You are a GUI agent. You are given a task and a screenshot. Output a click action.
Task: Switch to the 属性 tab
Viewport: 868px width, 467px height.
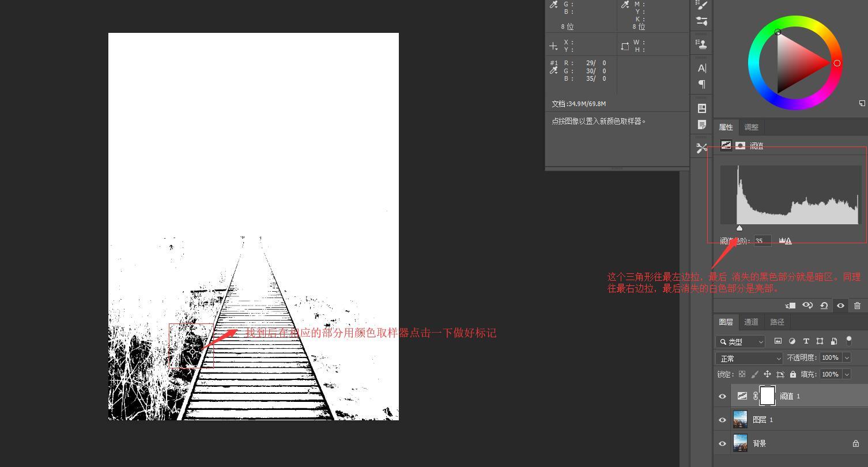click(x=726, y=127)
